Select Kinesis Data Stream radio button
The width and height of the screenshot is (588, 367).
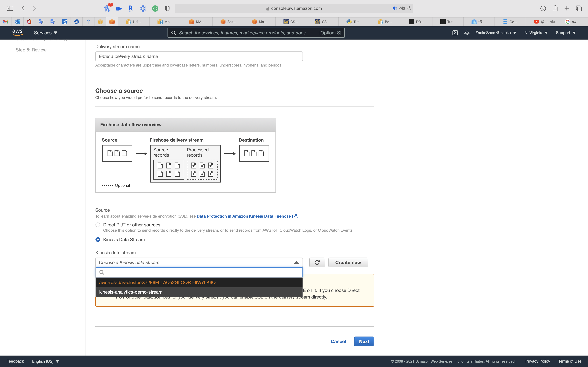coord(98,240)
